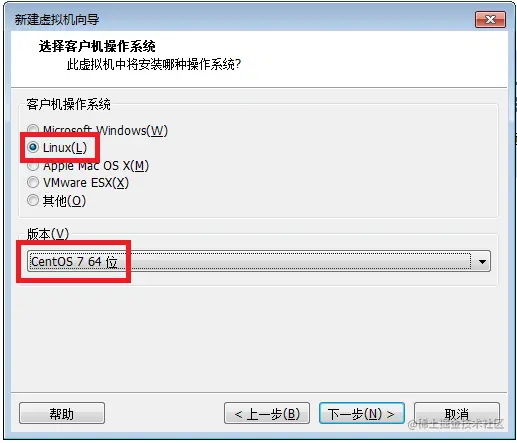Cancel the wizard with 取消 button
The height and width of the screenshot is (443, 517).
click(x=457, y=414)
